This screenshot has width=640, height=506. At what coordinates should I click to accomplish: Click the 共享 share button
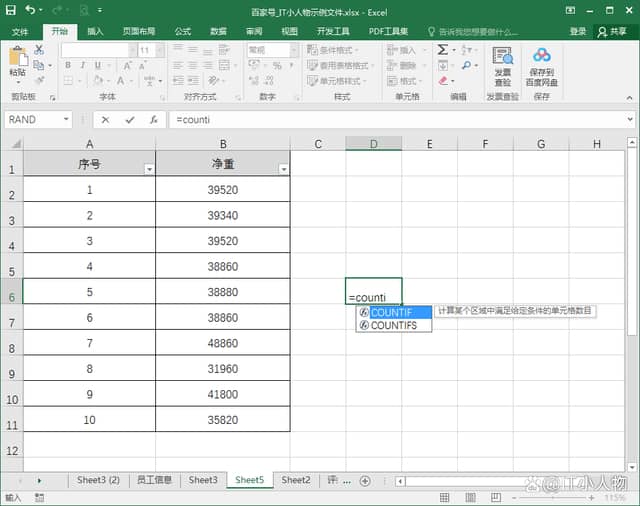tap(611, 31)
